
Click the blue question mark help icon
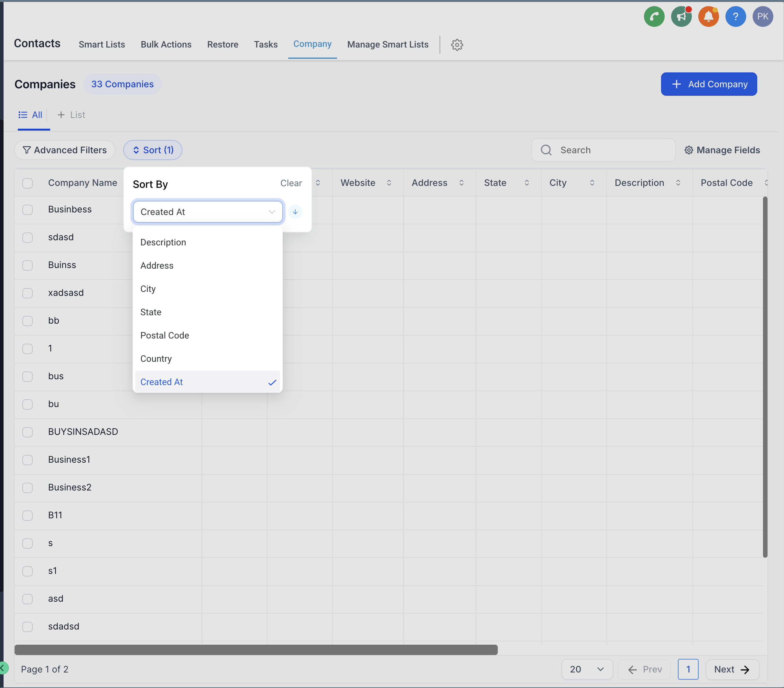tap(735, 16)
